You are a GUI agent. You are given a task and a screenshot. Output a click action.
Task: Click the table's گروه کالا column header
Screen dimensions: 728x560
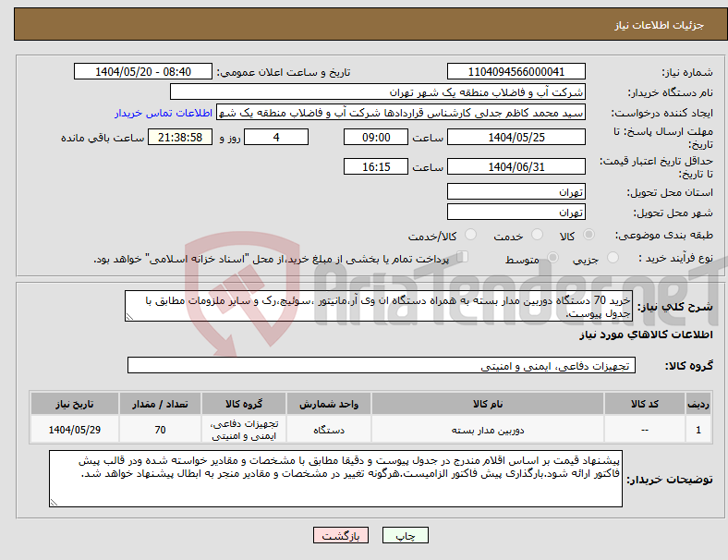pos(244,404)
